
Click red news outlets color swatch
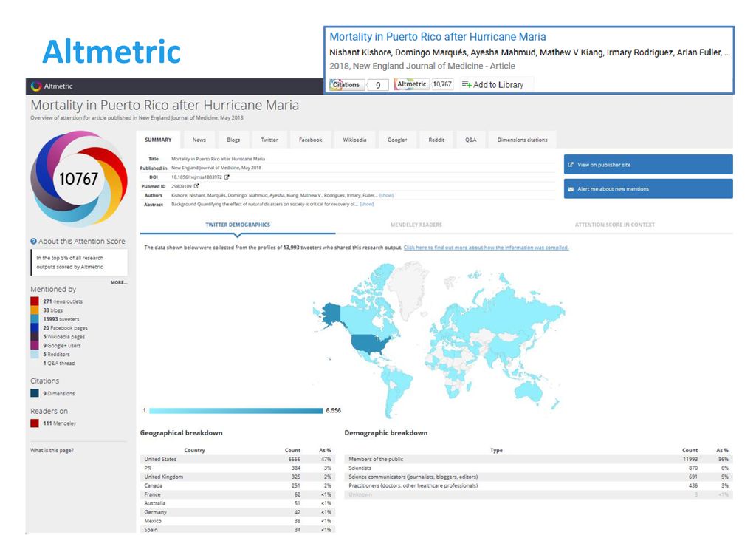pyautogui.click(x=35, y=301)
